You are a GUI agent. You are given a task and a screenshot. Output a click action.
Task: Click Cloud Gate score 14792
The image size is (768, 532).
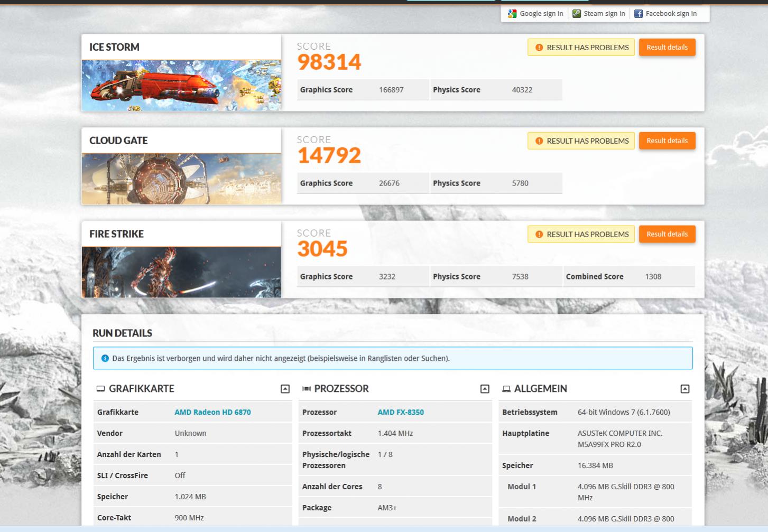pyautogui.click(x=329, y=155)
